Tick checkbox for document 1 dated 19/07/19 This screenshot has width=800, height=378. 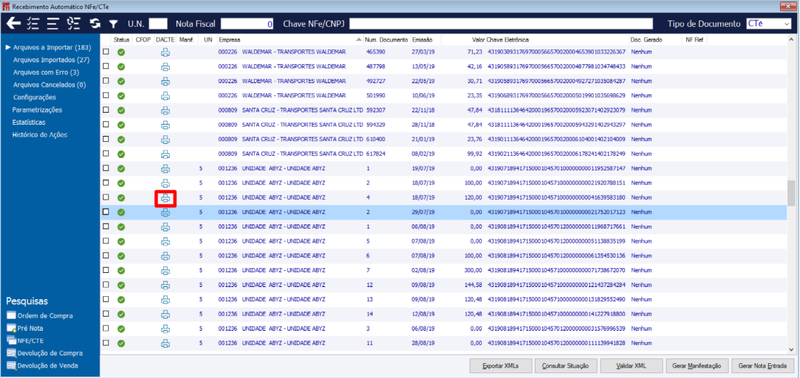point(106,168)
